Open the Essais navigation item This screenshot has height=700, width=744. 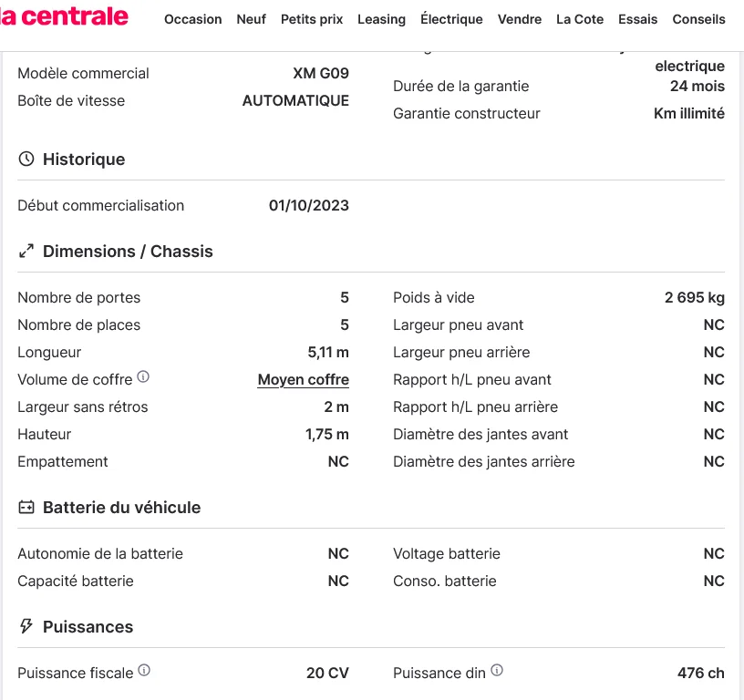[x=637, y=19]
